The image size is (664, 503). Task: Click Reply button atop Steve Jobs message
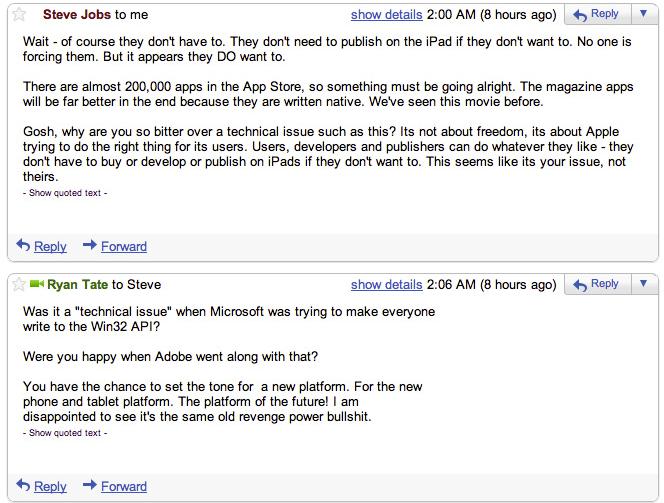(x=596, y=15)
